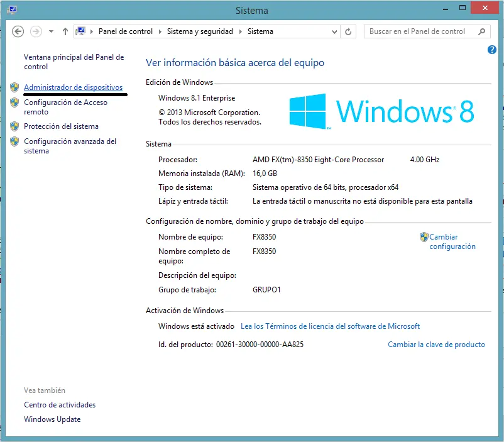This screenshot has width=504, height=442.
Task: Select the text AMD FX(tm)-8350 Eight-Core Processor
Action: coord(318,160)
